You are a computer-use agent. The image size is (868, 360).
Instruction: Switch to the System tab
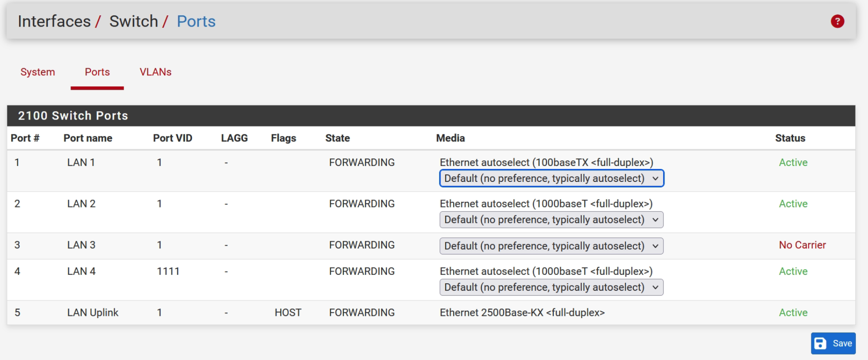(38, 72)
